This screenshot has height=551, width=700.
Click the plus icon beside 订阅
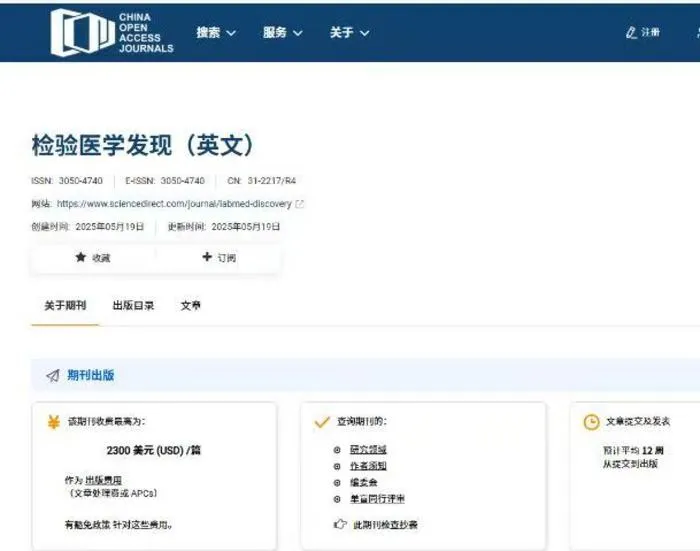click(x=207, y=257)
